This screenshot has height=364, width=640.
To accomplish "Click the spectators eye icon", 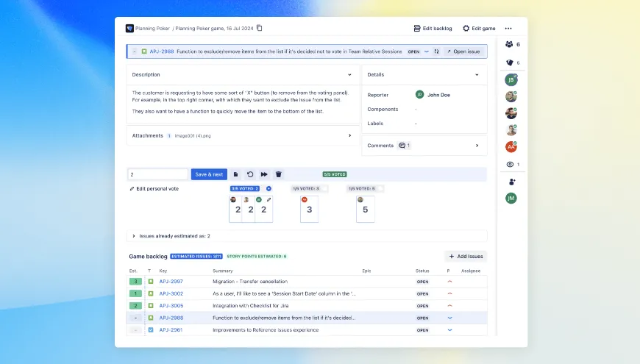I will click(x=509, y=165).
